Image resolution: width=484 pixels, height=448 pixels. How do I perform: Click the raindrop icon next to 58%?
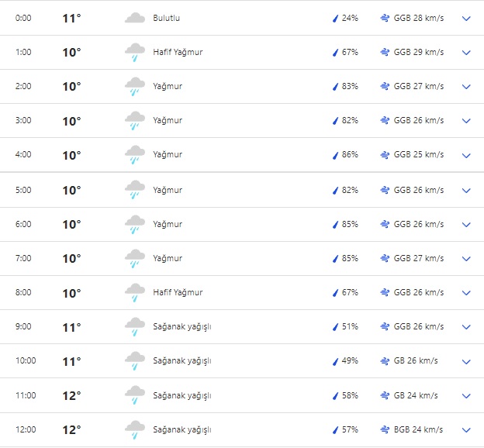click(x=336, y=395)
